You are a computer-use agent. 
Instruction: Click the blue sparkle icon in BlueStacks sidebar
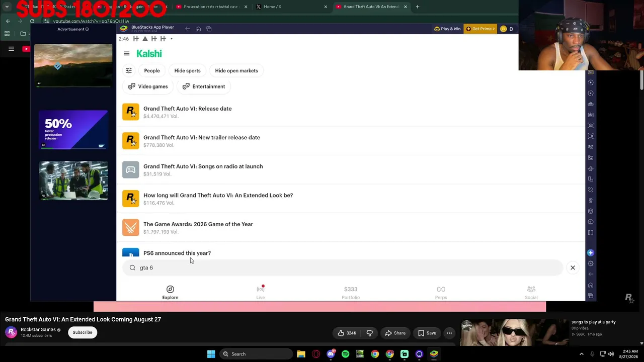pyautogui.click(x=591, y=253)
